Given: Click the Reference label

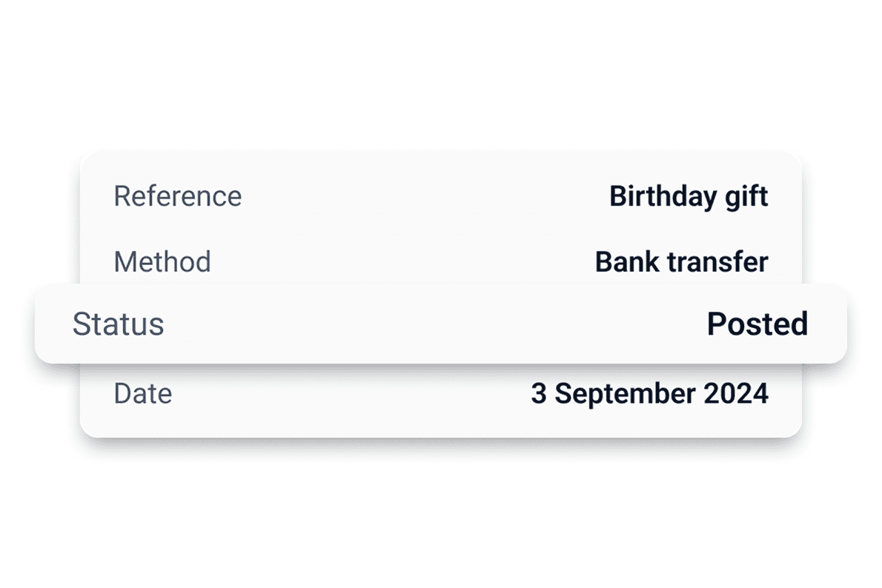Looking at the screenshot, I should pyautogui.click(x=177, y=196).
